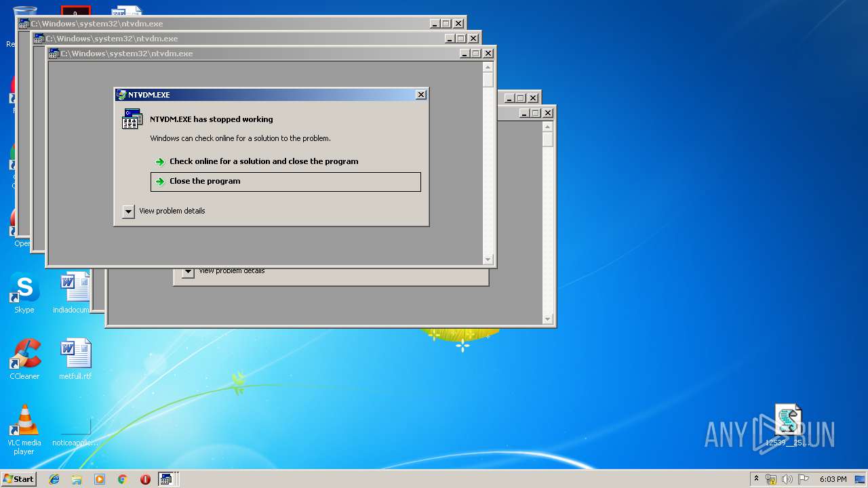This screenshot has height=488, width=868.
Task: Click the scrollbar thumb in the front ntvdm.exe window
Action: coord(488,79)
